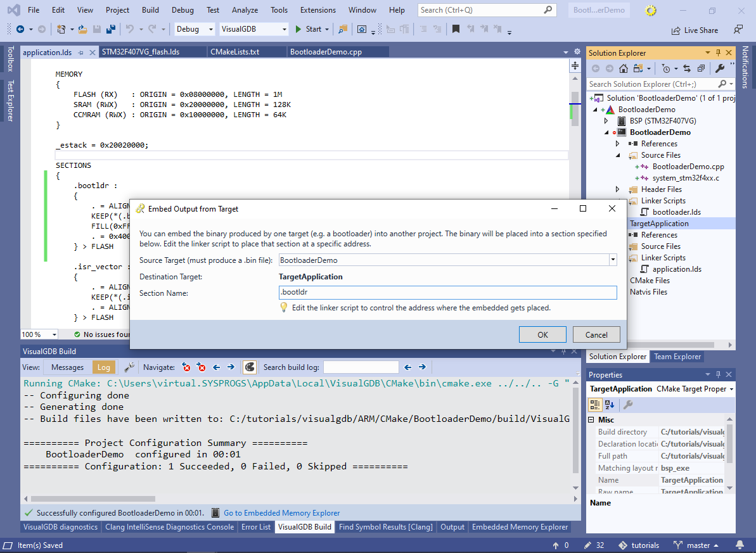This screenshot has width=756, height=553.
Task: Toggle pin on application.lds tab
Action: 81,53
